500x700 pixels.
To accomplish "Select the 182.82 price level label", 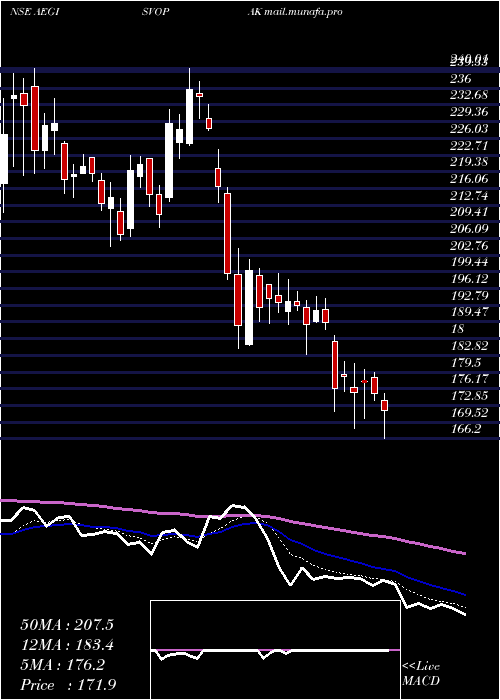I will point(469,346).
